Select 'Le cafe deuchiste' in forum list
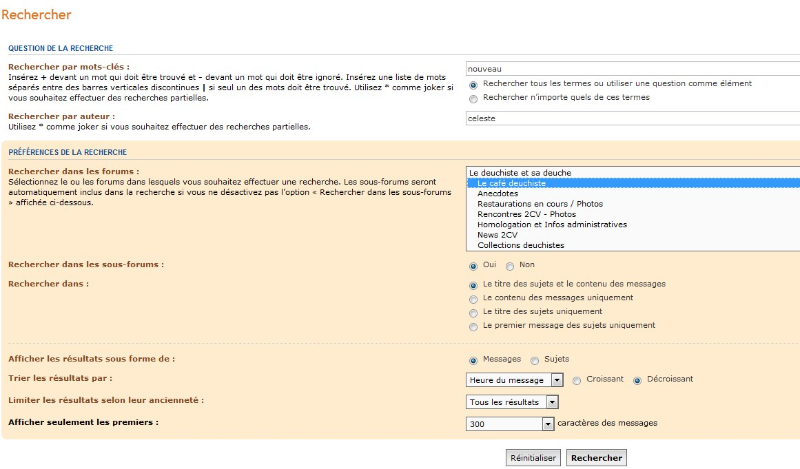This screenshot has height=469, width=800. pyautogui.click(x=511, y=183)
